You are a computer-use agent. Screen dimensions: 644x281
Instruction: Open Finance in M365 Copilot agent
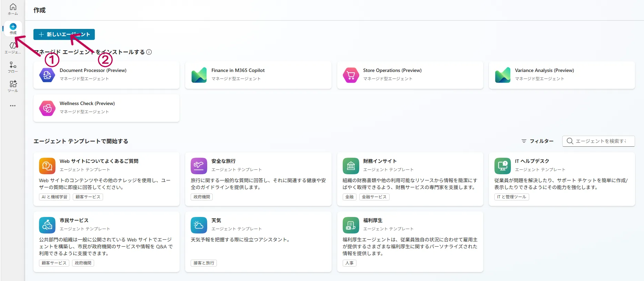[x=258, y=75]
